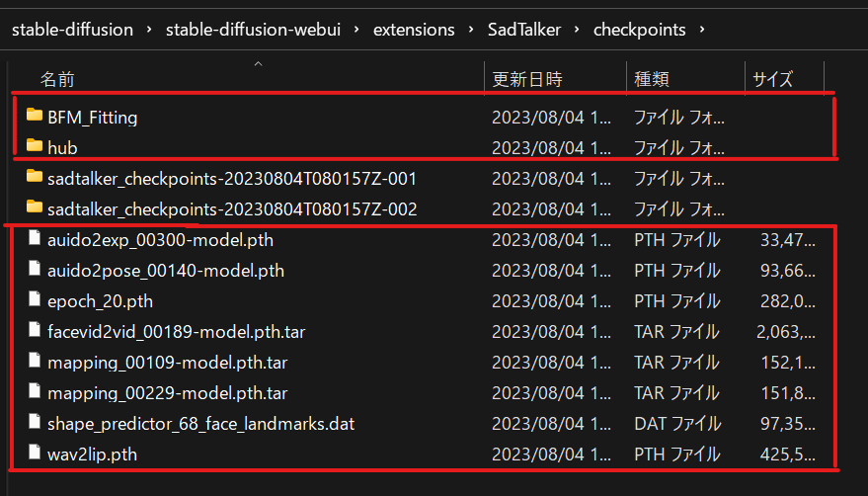Click size value 33,47... of auido2exp file
The height and width of the screenshot is (496, 868).
tap(787, 240)
